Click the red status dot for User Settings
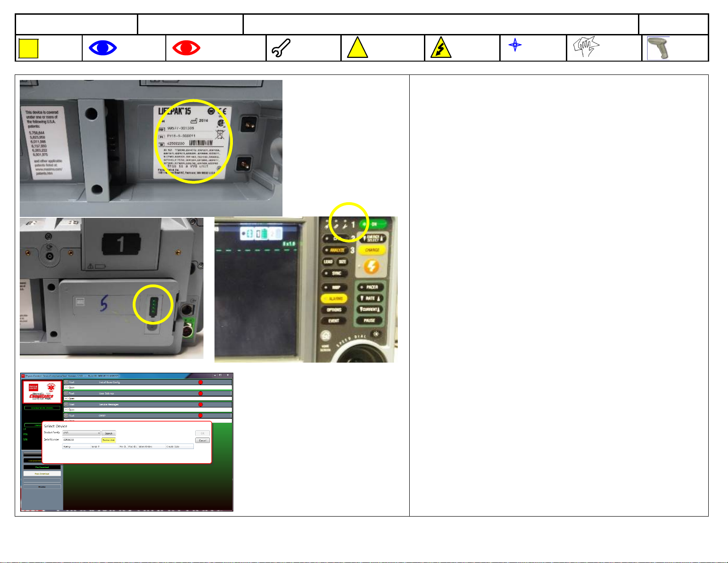Screen dimensions: 728x563 (201, 393)
